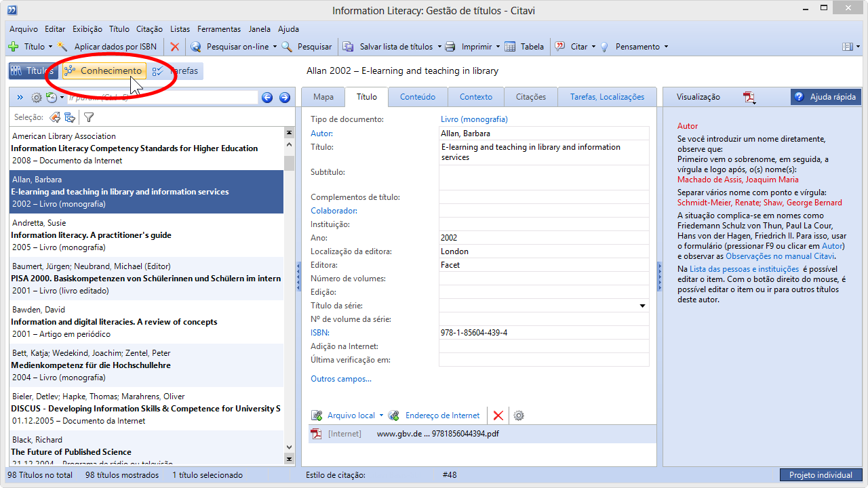Click the gear icon in the title list header
The width and height of the screenshot is (868, 488).
click(37, 98)
